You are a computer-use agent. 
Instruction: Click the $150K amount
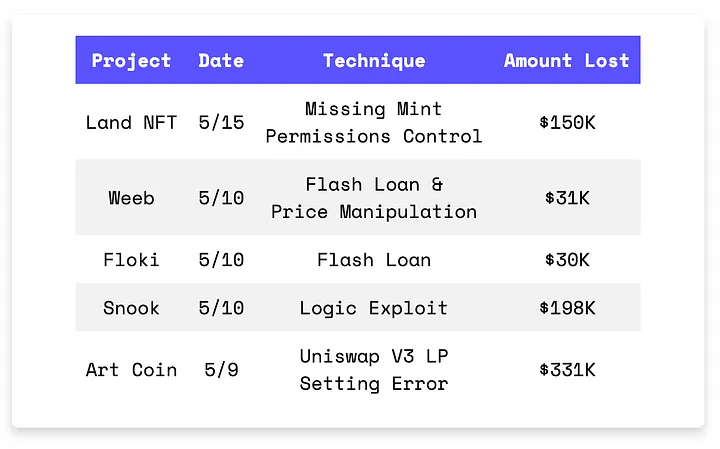pos(567,122)
